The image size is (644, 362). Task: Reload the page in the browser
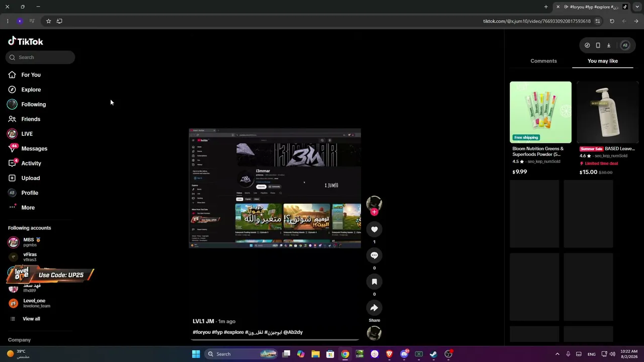(x=612, y=21)
